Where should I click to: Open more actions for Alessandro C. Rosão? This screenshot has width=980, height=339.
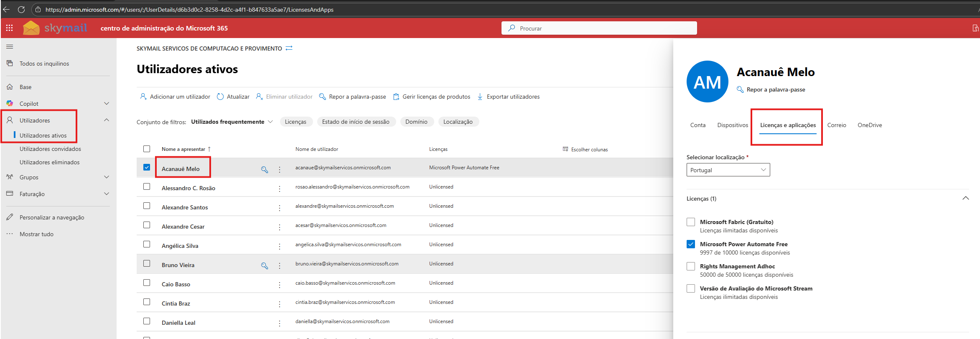pos(280,189)
